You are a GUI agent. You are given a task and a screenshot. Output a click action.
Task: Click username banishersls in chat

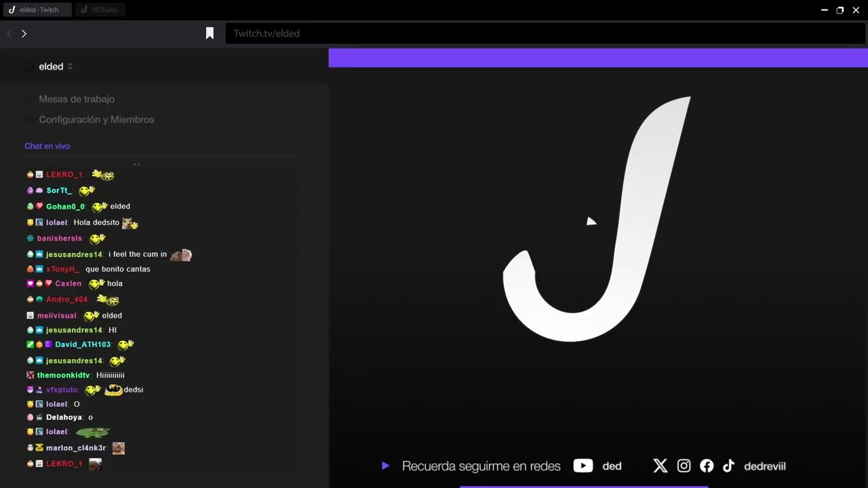[60, 239]
